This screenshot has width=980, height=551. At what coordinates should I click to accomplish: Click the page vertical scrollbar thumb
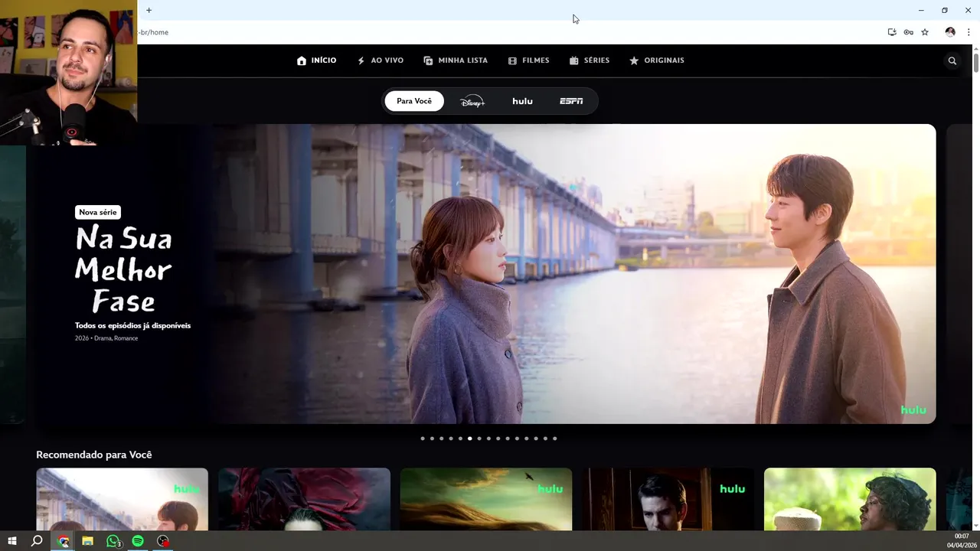pos(975,64)
